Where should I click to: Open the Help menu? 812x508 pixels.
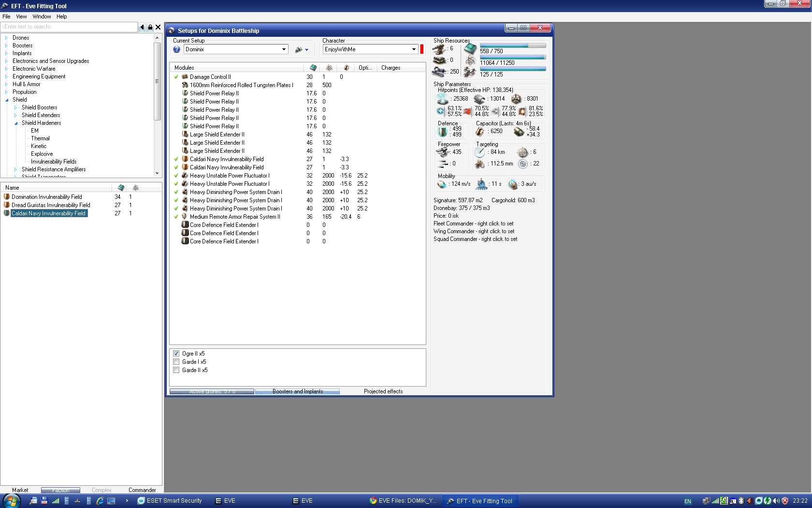pos(61,16)
